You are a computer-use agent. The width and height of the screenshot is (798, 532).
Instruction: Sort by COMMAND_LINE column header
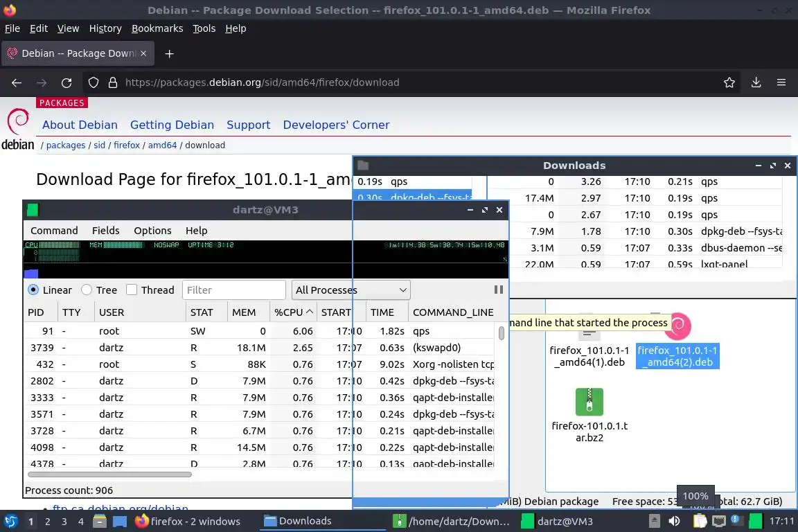coord(453,312)
